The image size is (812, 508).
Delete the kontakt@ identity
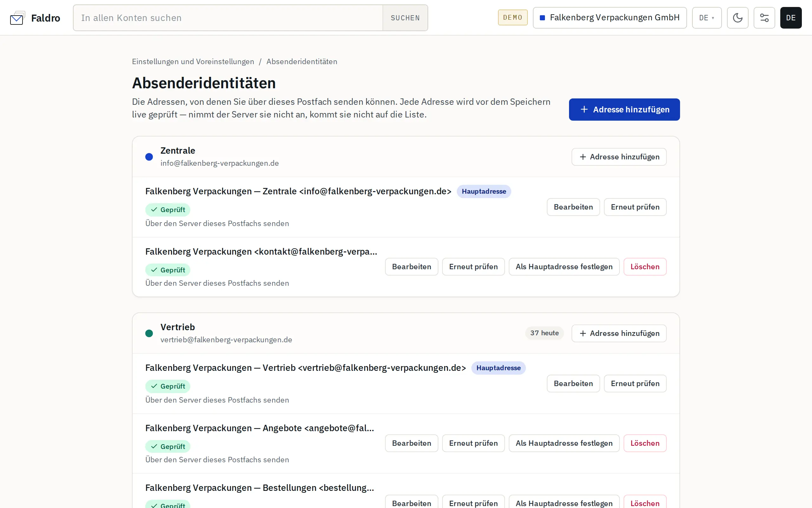click(x=645, y=267)
